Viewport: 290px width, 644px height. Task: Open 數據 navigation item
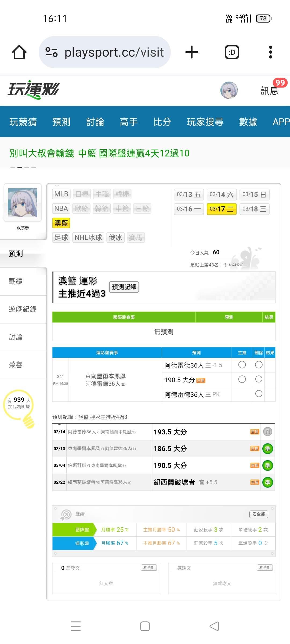(x=248, y=122)
